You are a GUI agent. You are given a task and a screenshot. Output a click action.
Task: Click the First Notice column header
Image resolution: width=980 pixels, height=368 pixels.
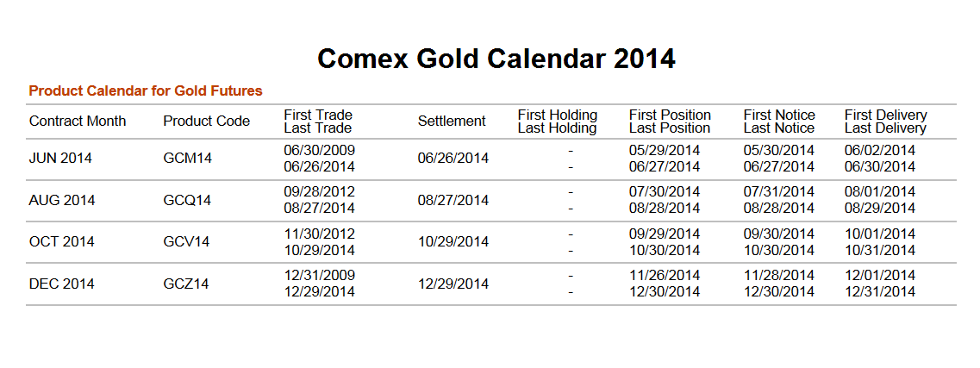[x=779, y=115]
